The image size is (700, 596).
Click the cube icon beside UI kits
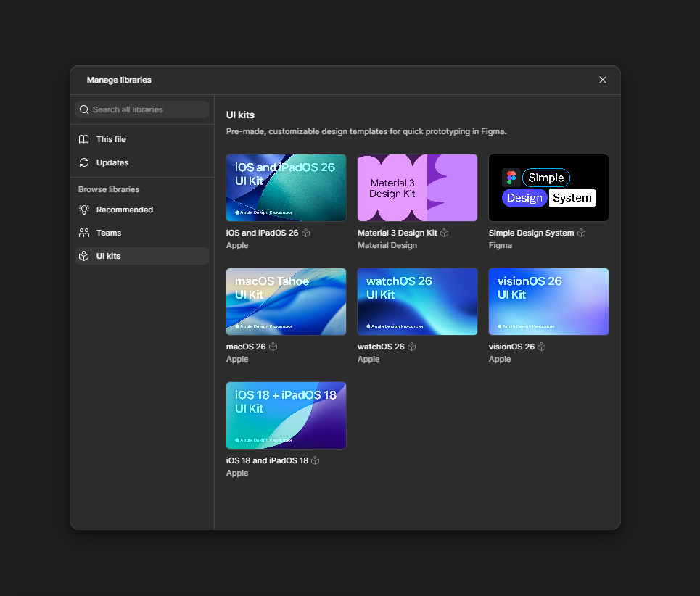point(84,256)
